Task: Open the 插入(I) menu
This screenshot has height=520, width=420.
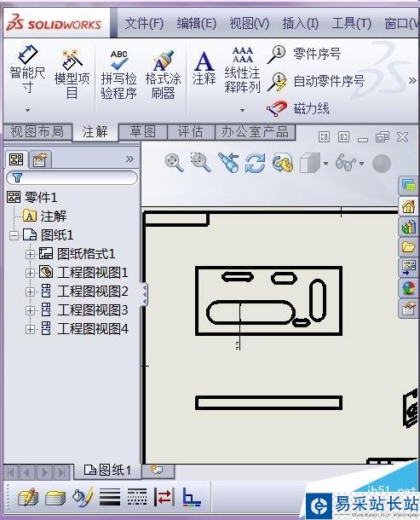Action: (x=301, y=23)
